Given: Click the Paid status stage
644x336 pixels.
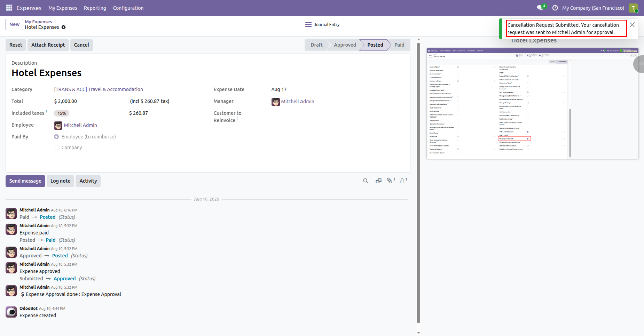Looking at the screenshot, I should point(399,45).
